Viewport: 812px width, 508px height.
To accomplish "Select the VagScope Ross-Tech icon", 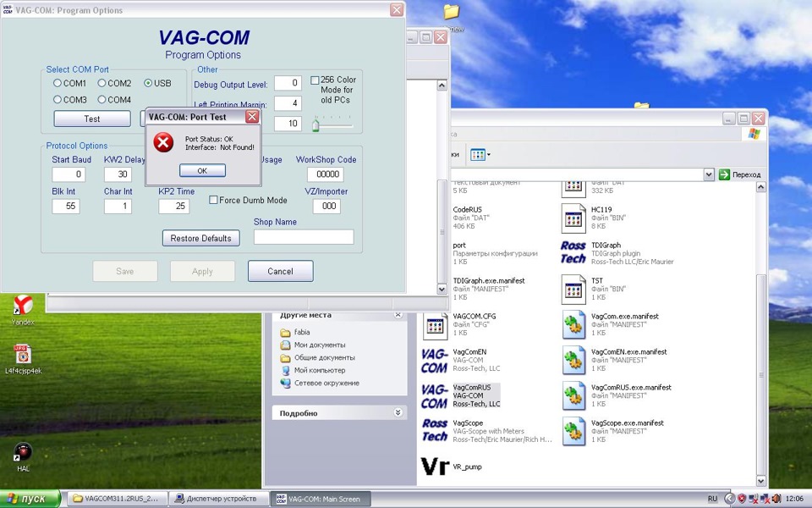I will point(434,430).
